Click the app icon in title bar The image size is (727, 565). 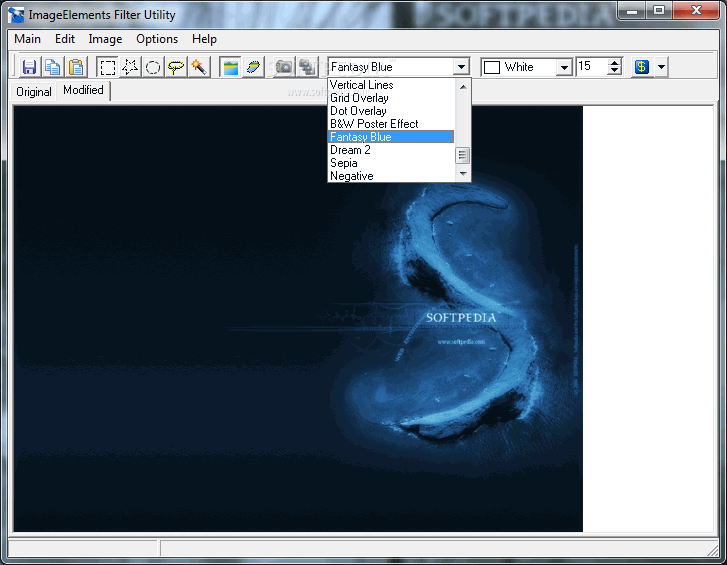(x=17, y=15)
